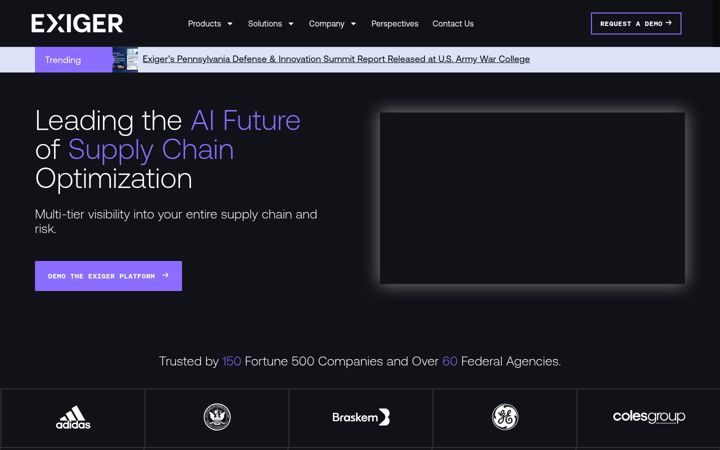
Task: Click the Exiger logo
Action: coord(77,23)
